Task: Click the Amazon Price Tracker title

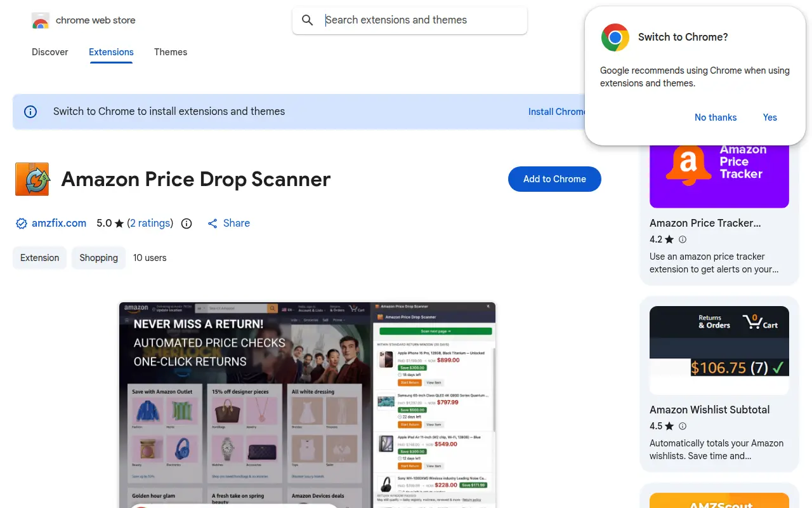Action: [705, 223]
